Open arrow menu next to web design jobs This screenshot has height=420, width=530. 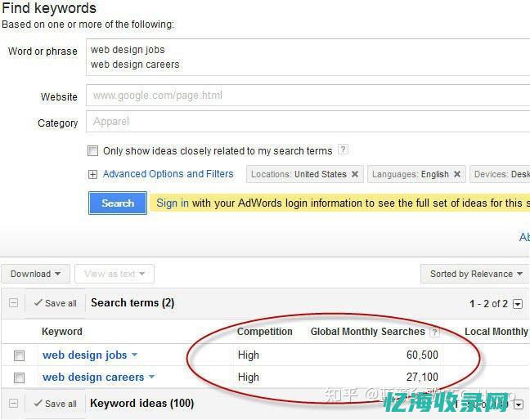pyautogui.click(x=135, y=355)
